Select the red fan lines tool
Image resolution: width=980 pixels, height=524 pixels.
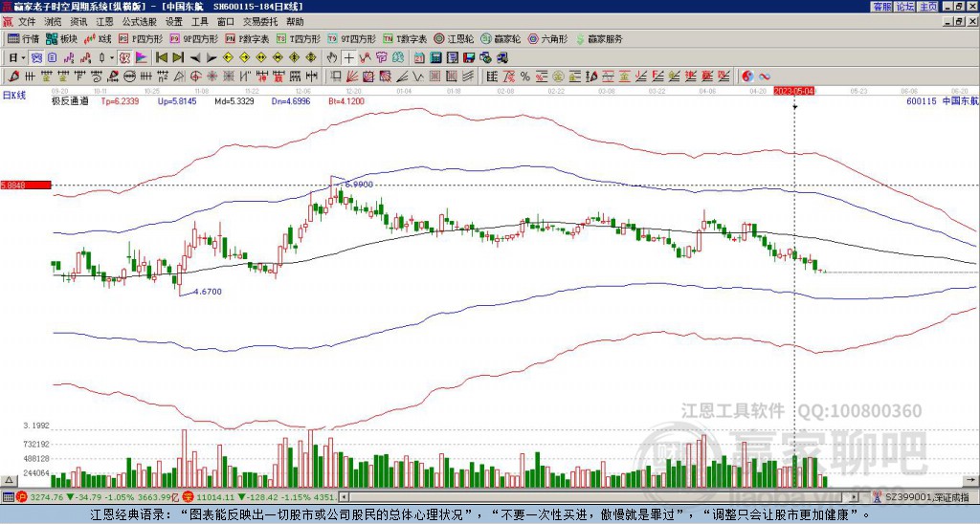[352, 76]
